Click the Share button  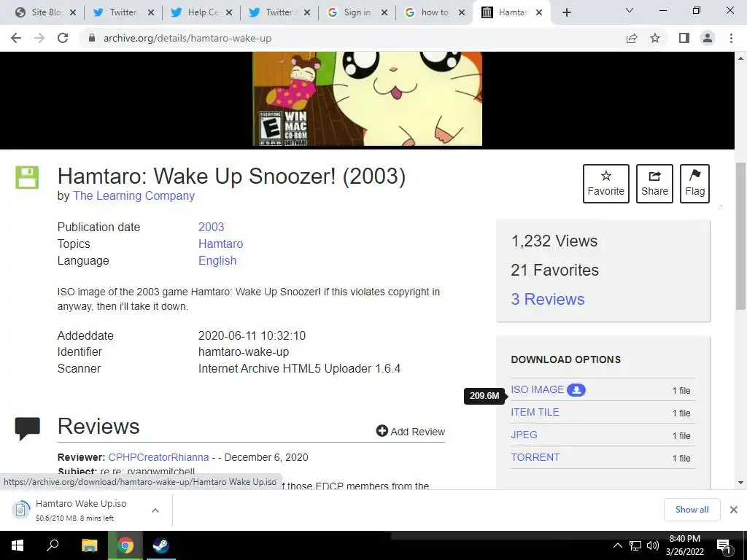pos(654,183)
